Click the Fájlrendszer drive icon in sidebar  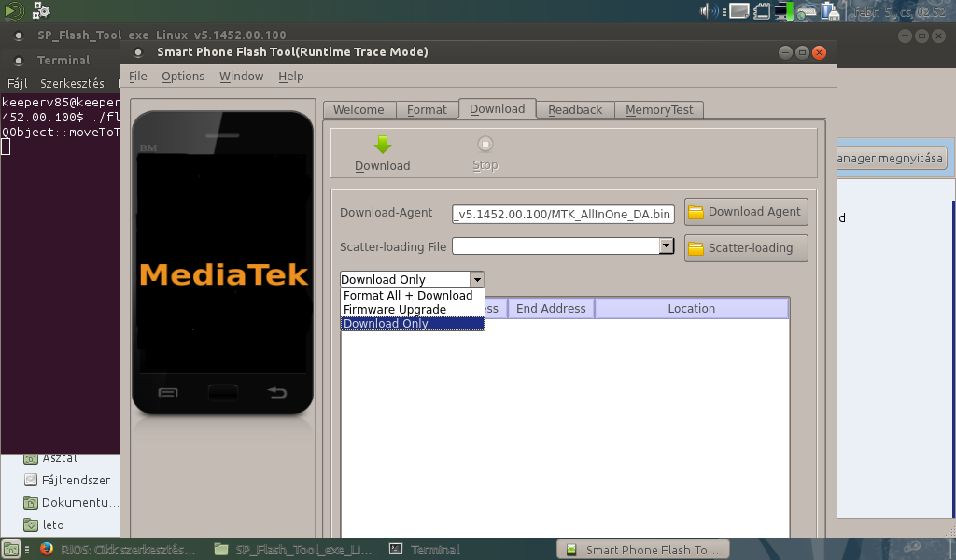(x=31, y=480)
